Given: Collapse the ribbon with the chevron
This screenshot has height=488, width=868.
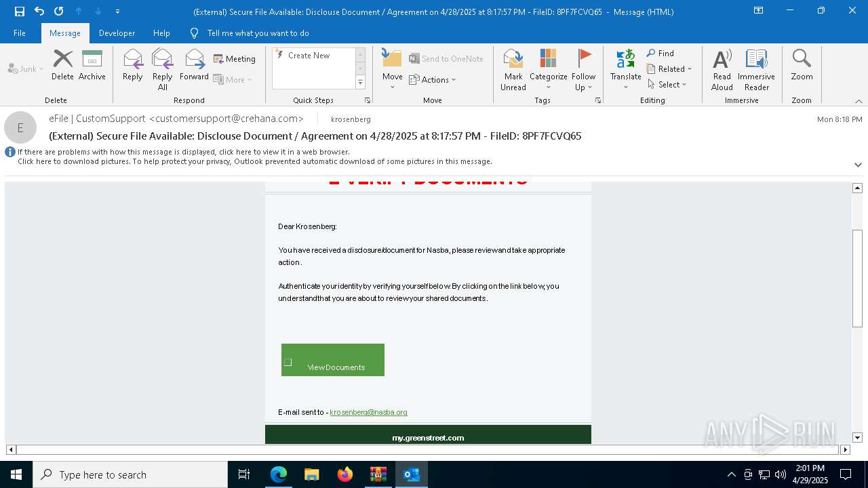Looking at the screenshot, I should click(858, 101).
